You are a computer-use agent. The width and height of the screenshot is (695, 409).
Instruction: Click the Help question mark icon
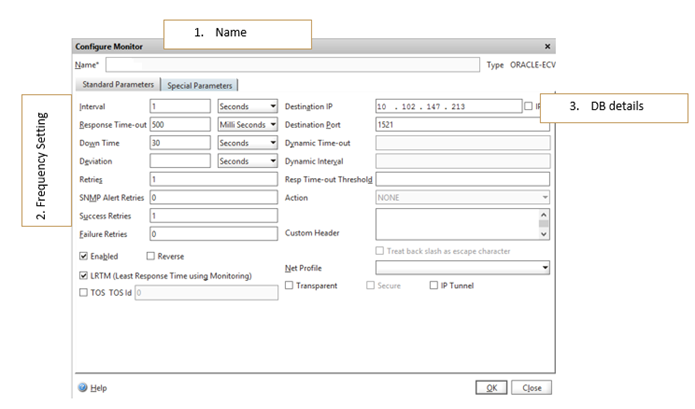83,387
